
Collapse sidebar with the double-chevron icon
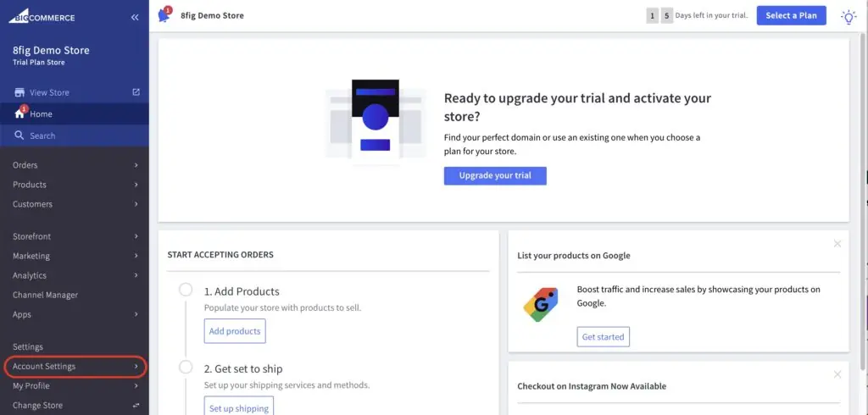coord(135,18)
